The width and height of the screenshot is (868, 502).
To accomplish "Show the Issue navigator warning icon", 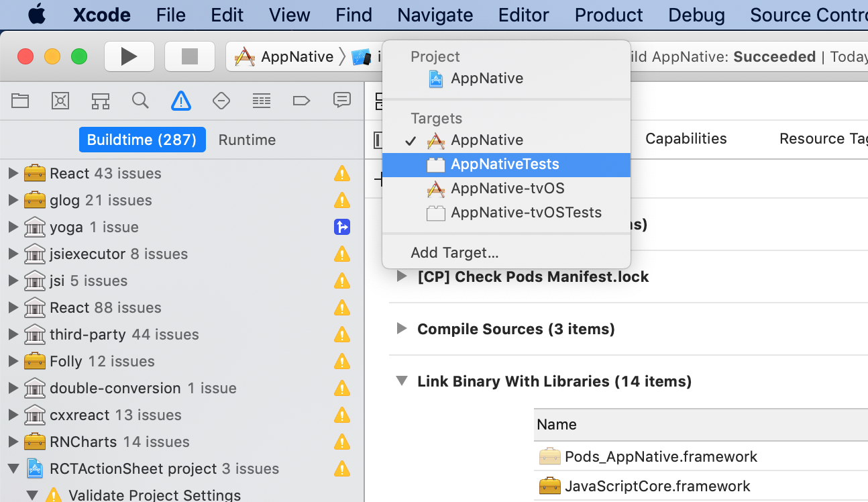I will tap(181, 101).
